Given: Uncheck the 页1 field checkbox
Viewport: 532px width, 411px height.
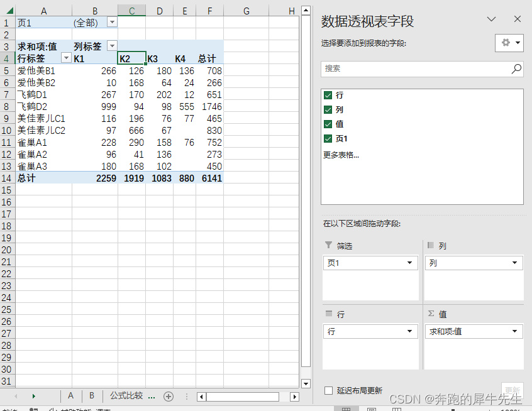Looking at the screenshot, I should (328, 138).
